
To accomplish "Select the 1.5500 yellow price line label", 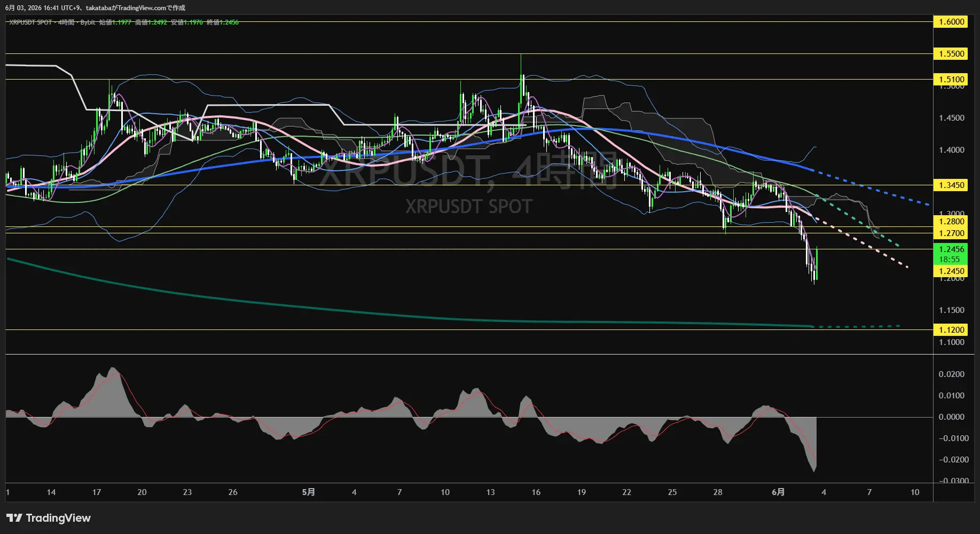I will click(x=951, y=54).
